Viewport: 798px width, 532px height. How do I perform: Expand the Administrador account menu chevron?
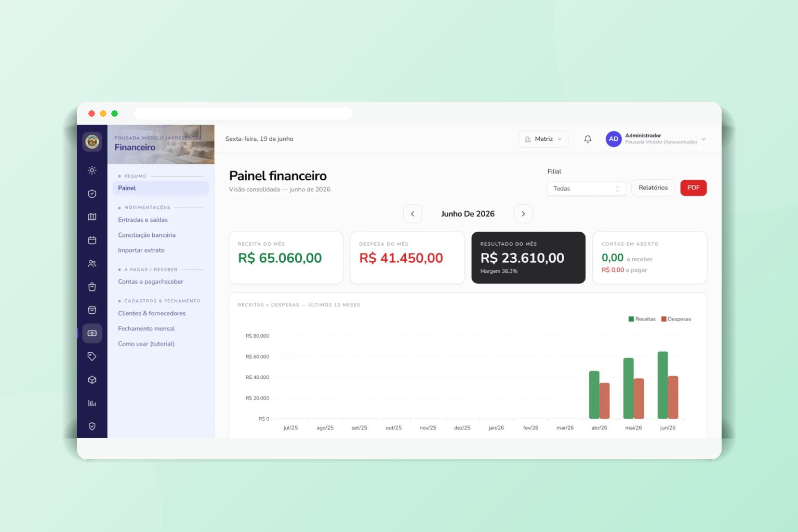pyautogui.click(x=703, y=139)
